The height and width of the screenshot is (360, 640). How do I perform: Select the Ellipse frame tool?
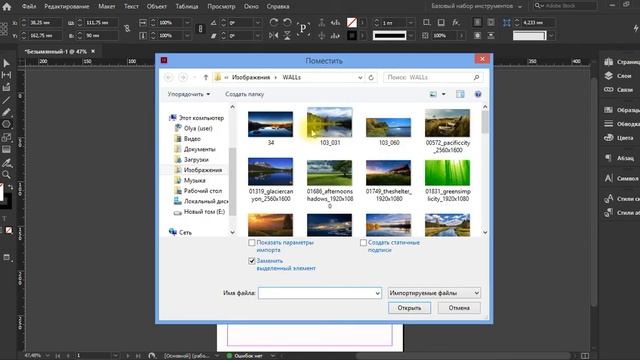coord(7,124)
